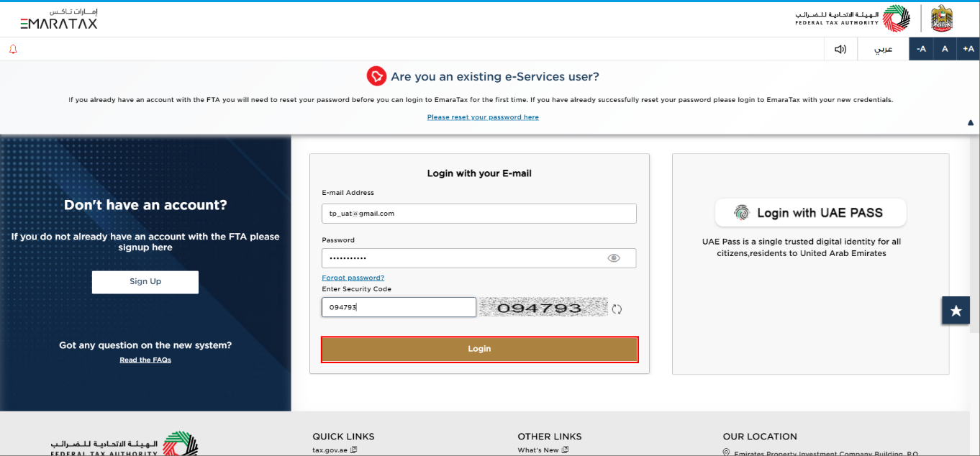
Task: Click the UAE national emblem
Action: pos(941,19)
